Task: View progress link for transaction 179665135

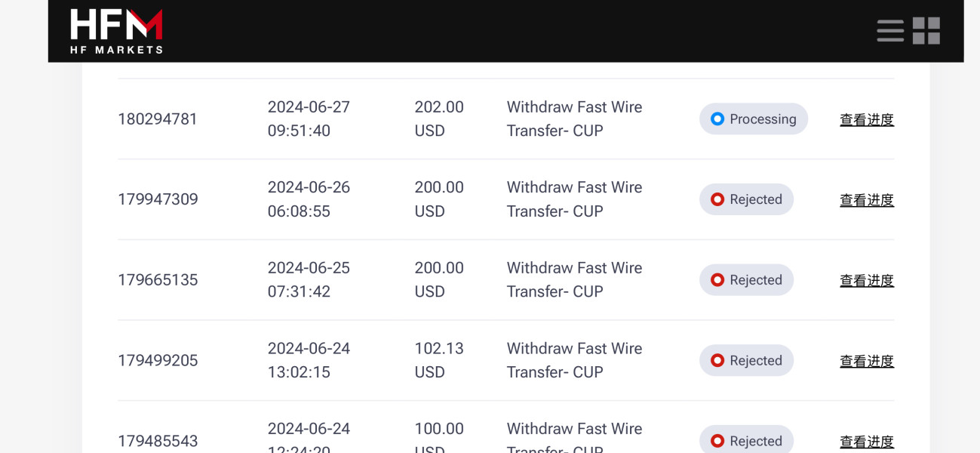Action: click(x=867, y=280)
